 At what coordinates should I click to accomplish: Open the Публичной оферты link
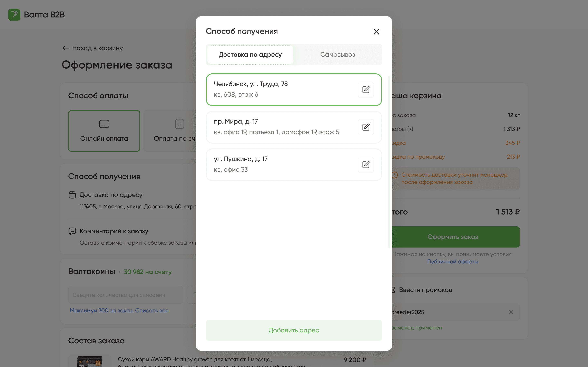452,262
